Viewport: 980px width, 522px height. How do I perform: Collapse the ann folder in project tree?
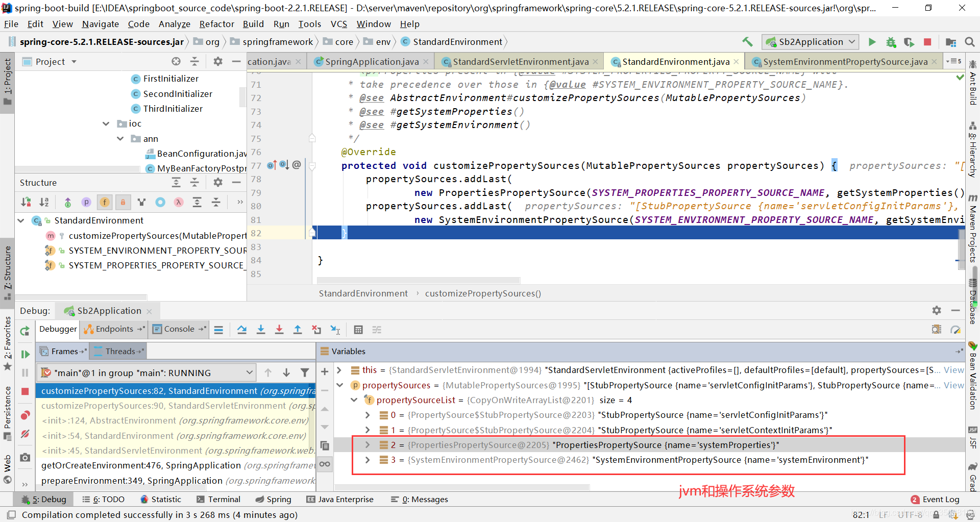120,139
